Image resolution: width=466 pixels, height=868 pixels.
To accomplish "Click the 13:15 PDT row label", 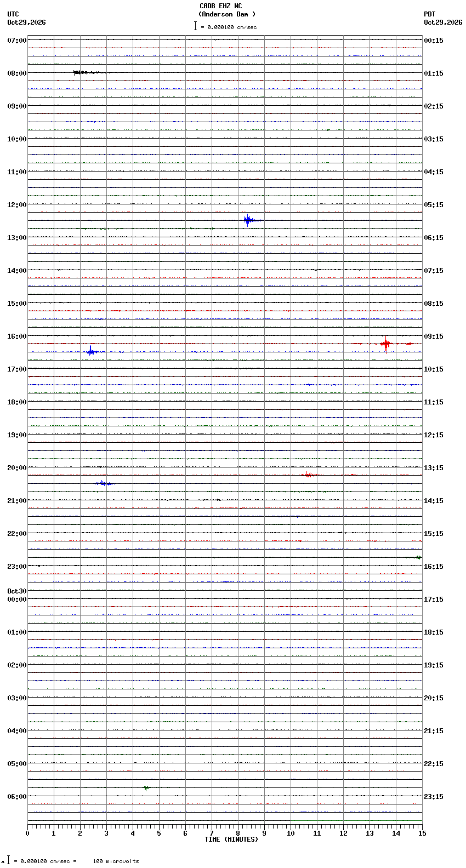I will (x=434, y=468).
